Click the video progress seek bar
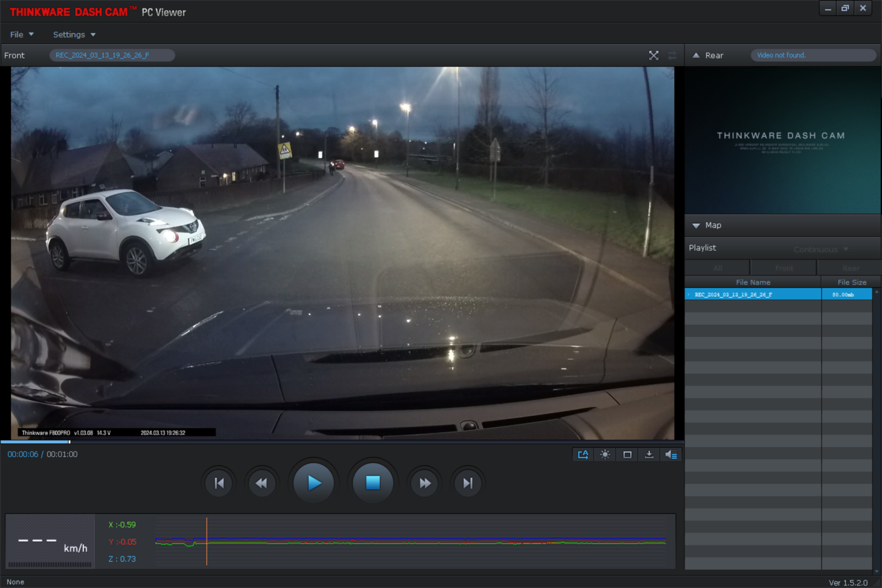882x588 pixels. (x=342, y=441)
